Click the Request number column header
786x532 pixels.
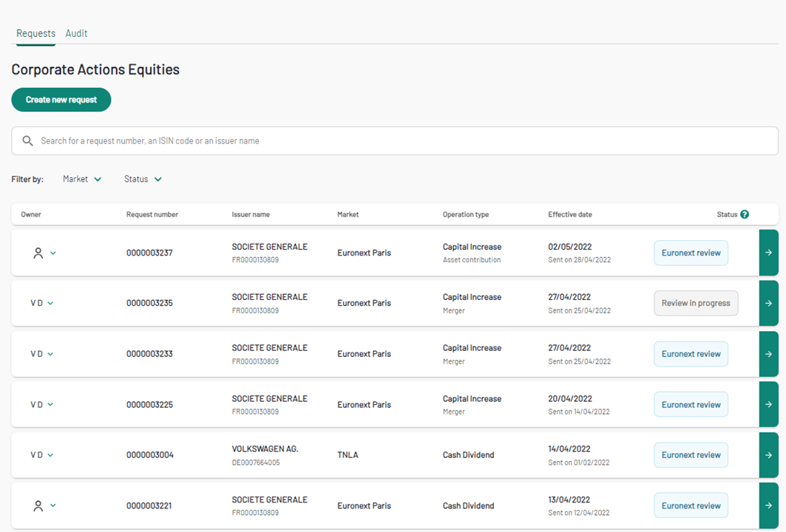pyautogui.click(x=152, y=214)
